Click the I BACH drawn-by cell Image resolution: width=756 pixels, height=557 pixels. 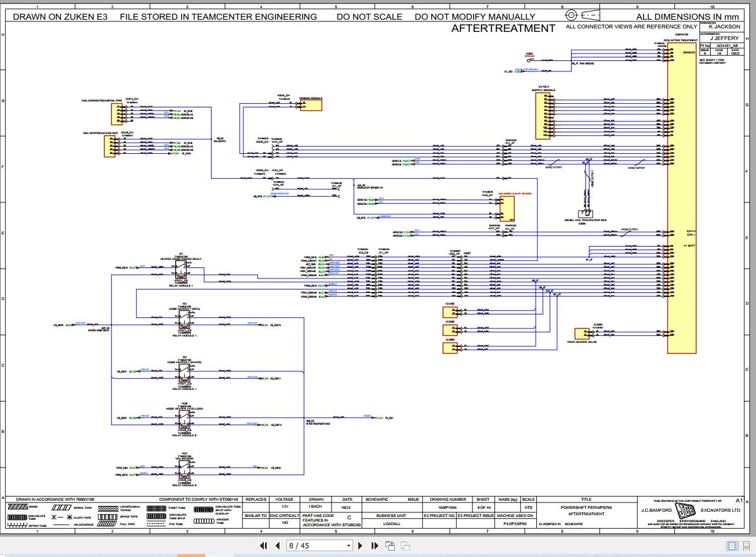(315, 507)
